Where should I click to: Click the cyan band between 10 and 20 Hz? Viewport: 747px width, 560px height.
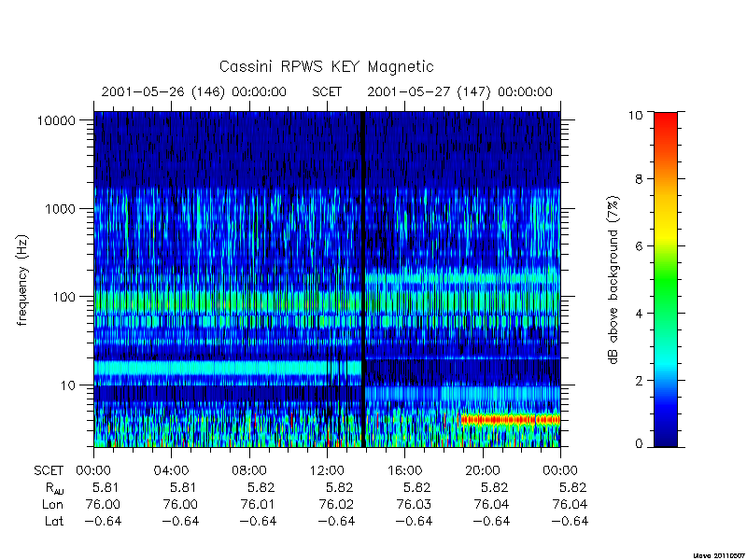tap(226, 369)
